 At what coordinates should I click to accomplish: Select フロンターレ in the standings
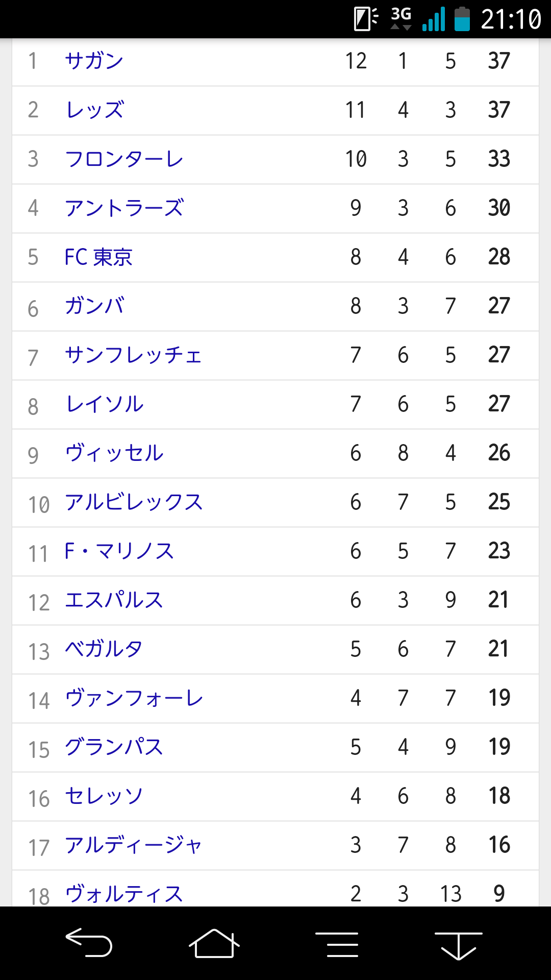point(124,159)
